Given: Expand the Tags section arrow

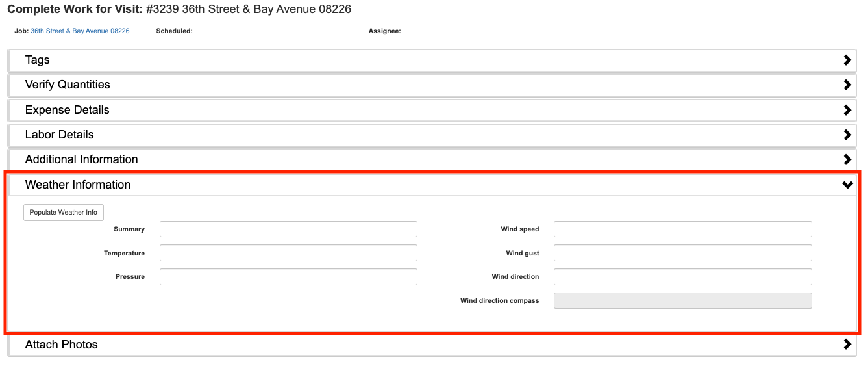Looking at the screenshot, I should (x=847, y=60).
